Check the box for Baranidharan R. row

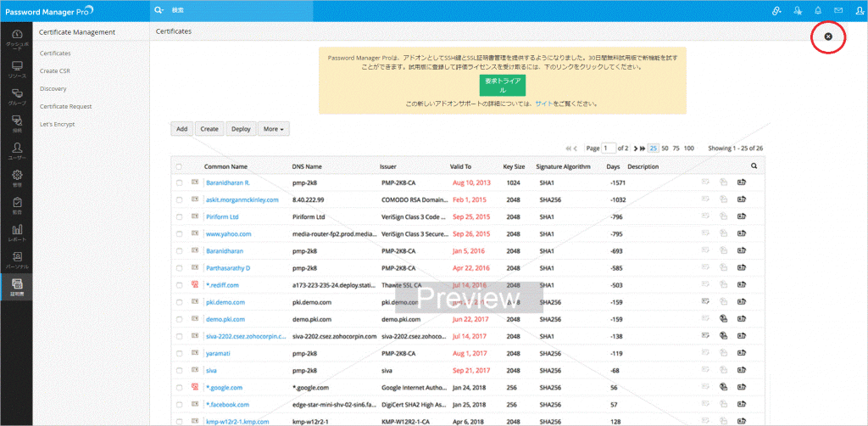pos(179,182)
